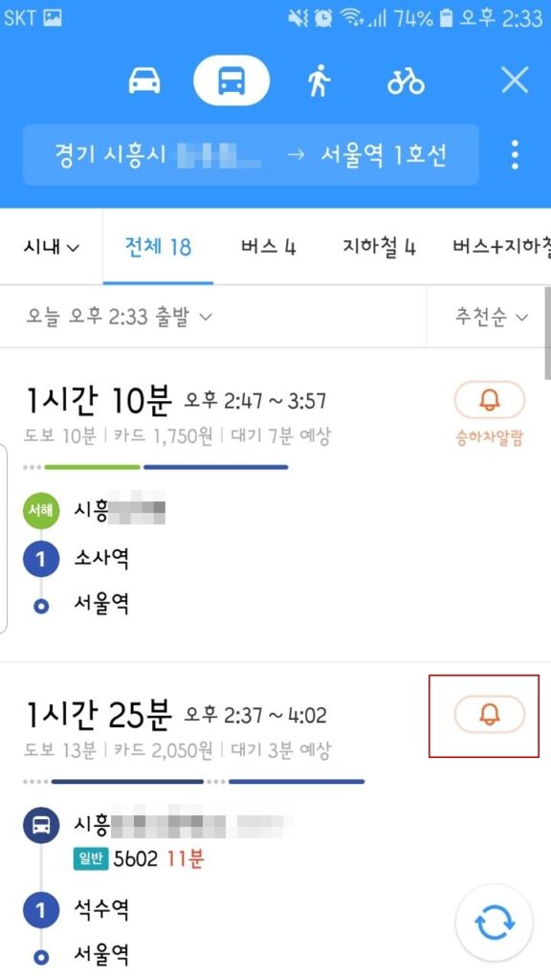The height and width of the screenshot is (980, 551).
Task: Switch to the 버스 4 tab
Action: click(268, 247)
